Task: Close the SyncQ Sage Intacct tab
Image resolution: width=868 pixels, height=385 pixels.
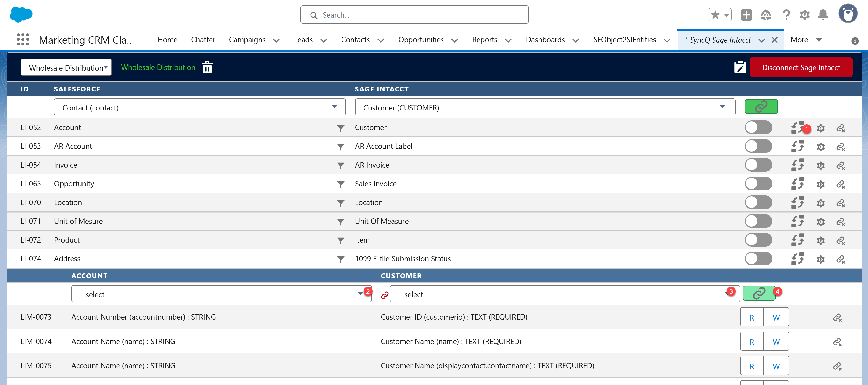Action: click(x=775, y=40)
